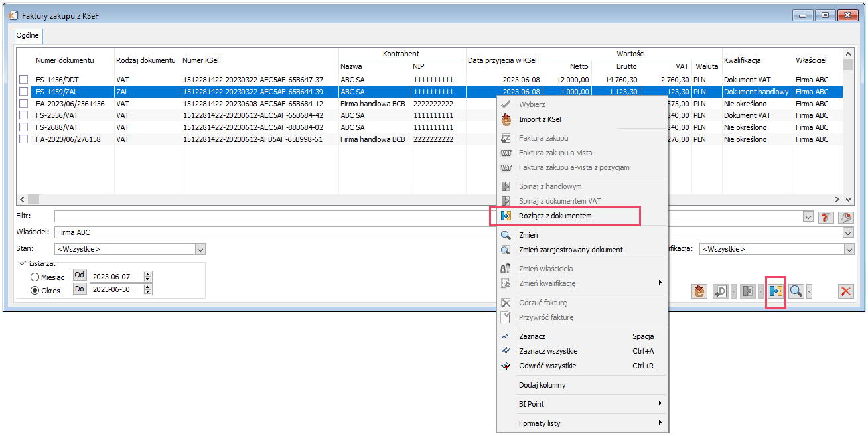868x436 pixels.
Task: Click the Od date spinner arrows
Action: tap(148, 277)
